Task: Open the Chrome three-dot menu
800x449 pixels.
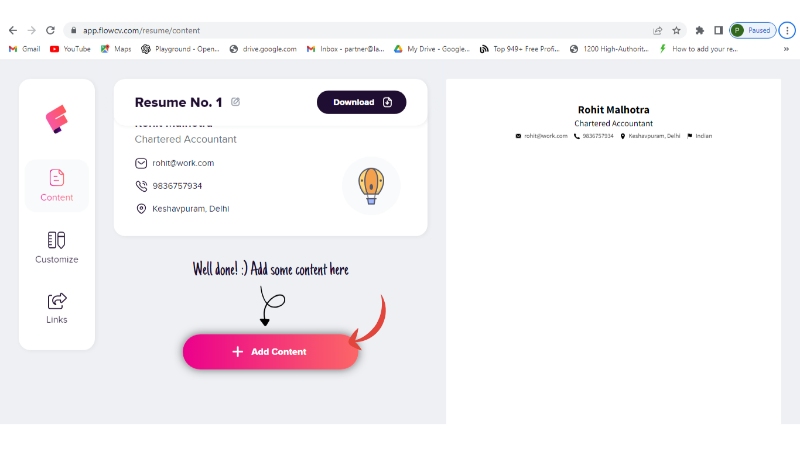Action: coord(786,30)
